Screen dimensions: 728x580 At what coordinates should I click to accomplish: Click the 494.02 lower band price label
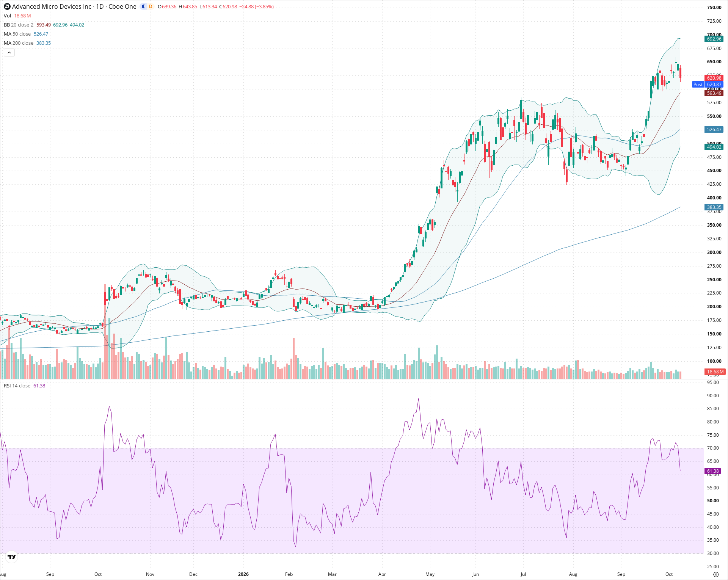(x=714, y=147)
